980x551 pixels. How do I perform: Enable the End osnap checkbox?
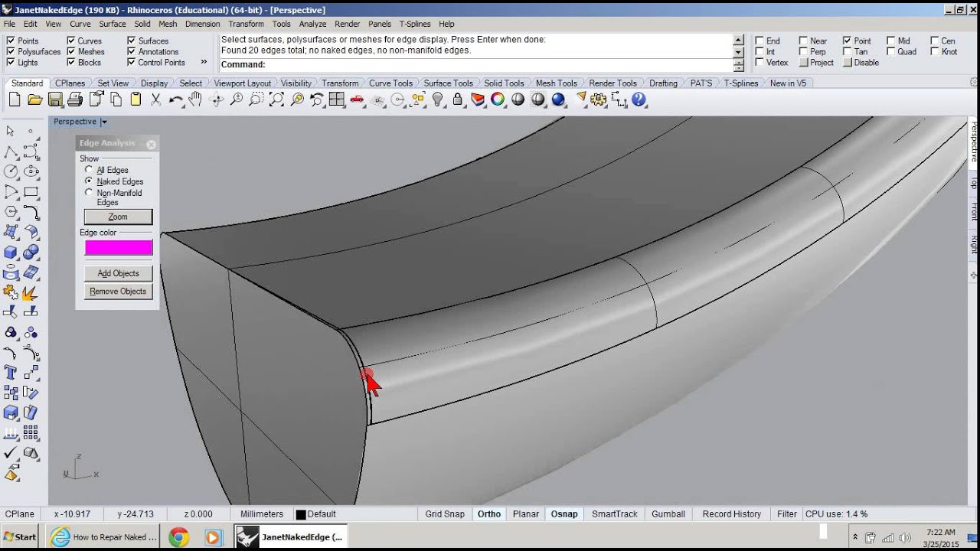coord(759,41)
